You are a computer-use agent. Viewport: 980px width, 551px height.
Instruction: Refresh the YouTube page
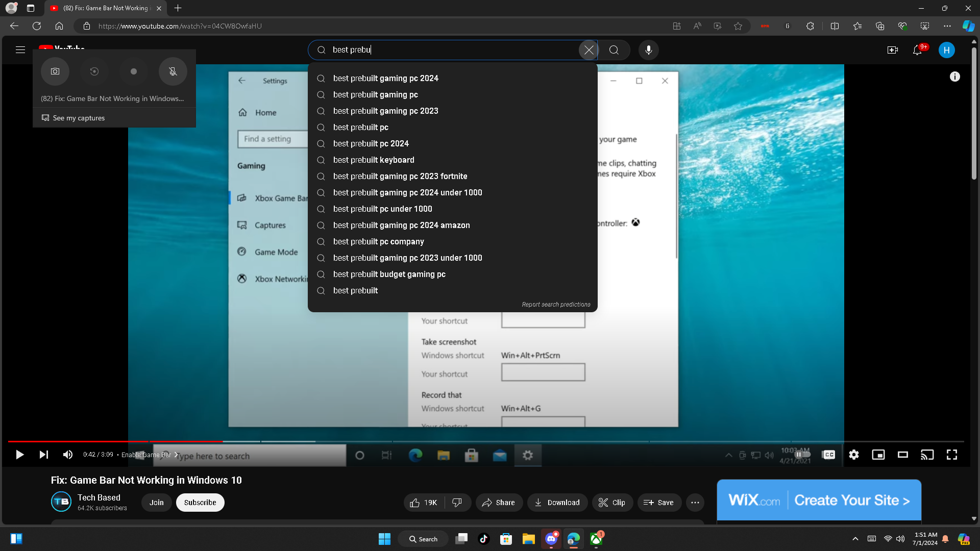coord(37,26)
